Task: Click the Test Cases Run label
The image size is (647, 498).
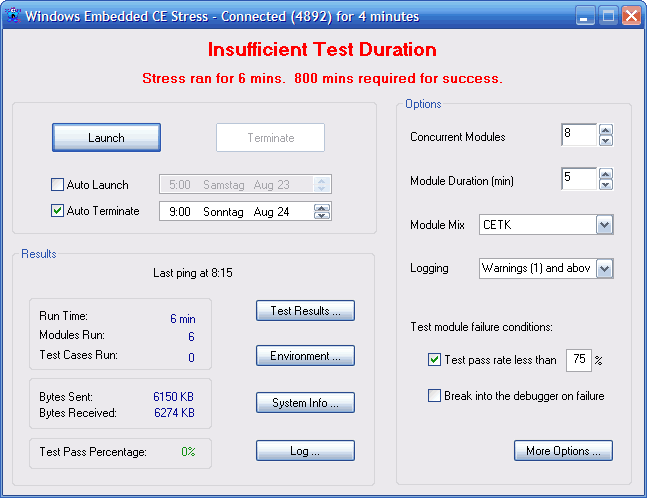Action: [x=78, y=355]
